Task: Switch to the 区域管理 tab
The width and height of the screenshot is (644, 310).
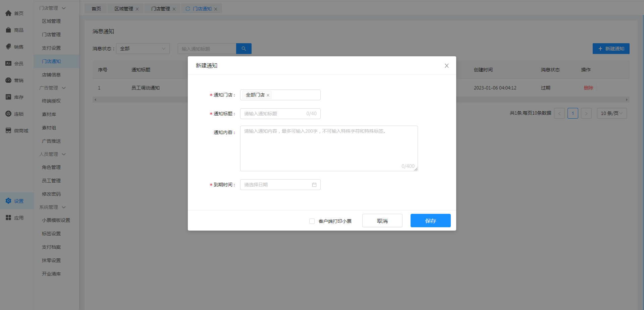Action: [x=123, y=9]
